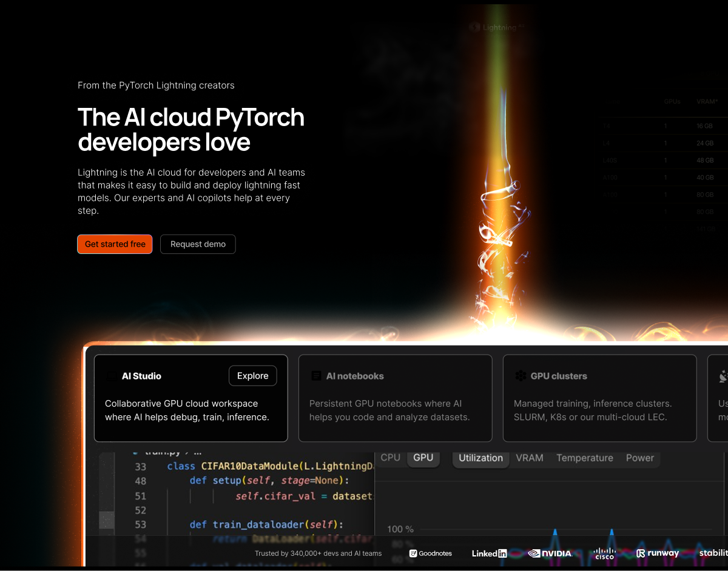The height and width of the screenshot is (571, 728).
Task: Click the headline 'The AI cloud PyTorch developers love'
Action: click(x=191, y=130)
